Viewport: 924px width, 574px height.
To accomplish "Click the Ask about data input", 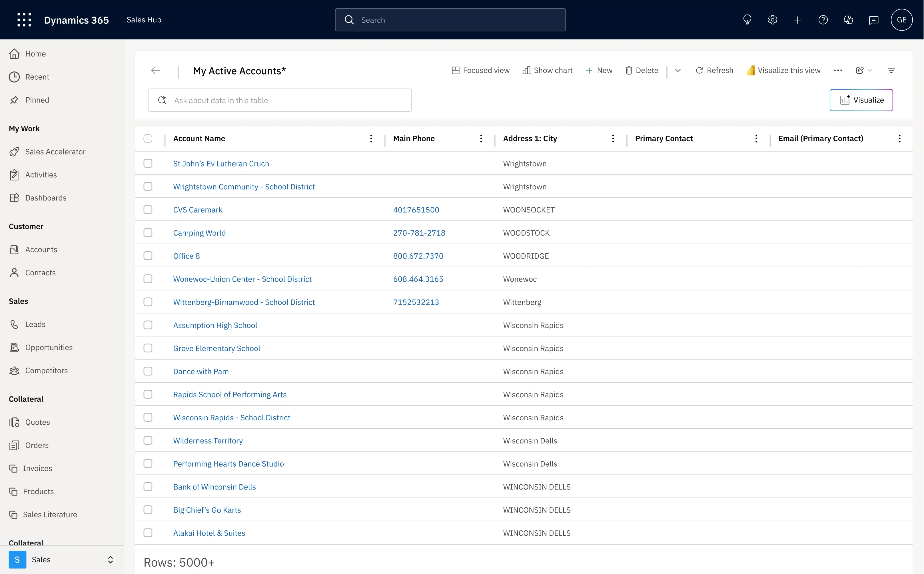I will pos(280,100).
